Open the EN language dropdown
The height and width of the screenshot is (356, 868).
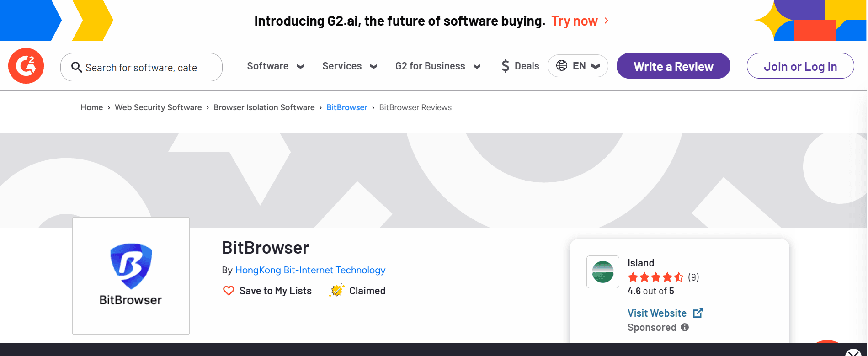click(578, 66)
